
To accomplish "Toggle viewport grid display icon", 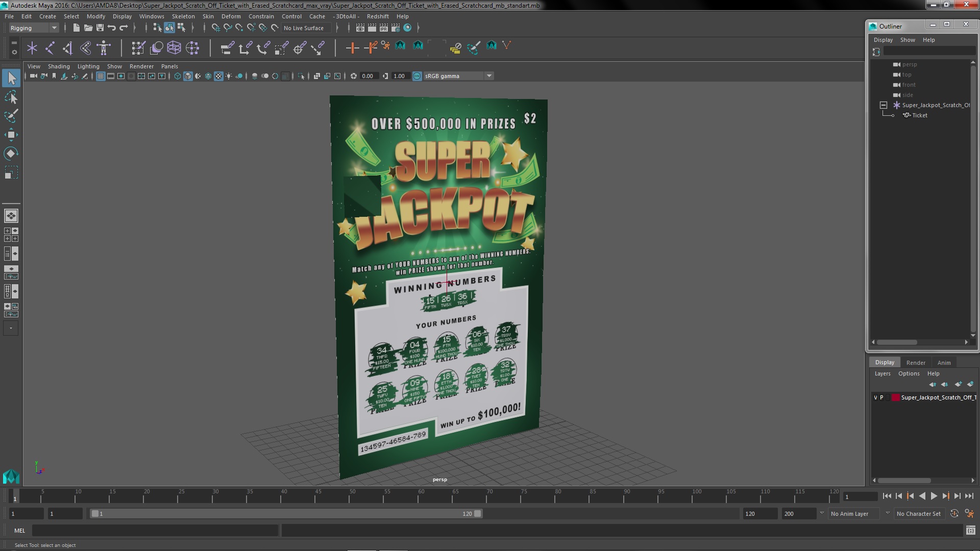I will [x=101, y=76].
